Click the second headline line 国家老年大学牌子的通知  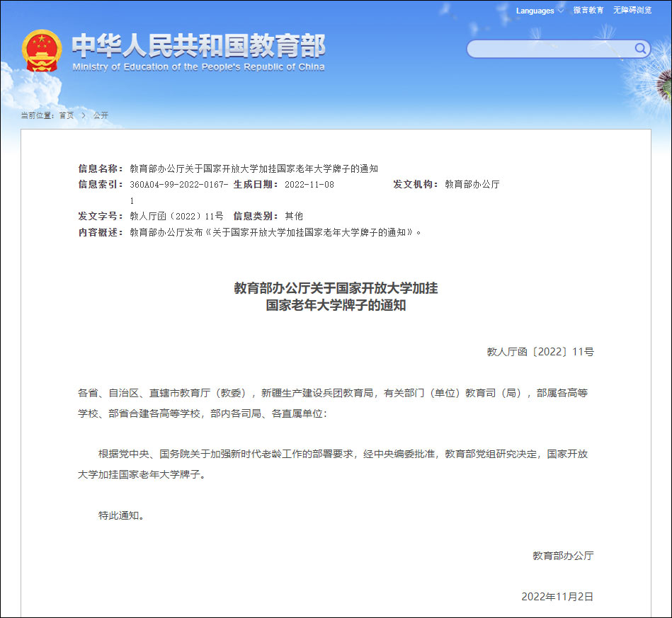(x=336, y=305)
